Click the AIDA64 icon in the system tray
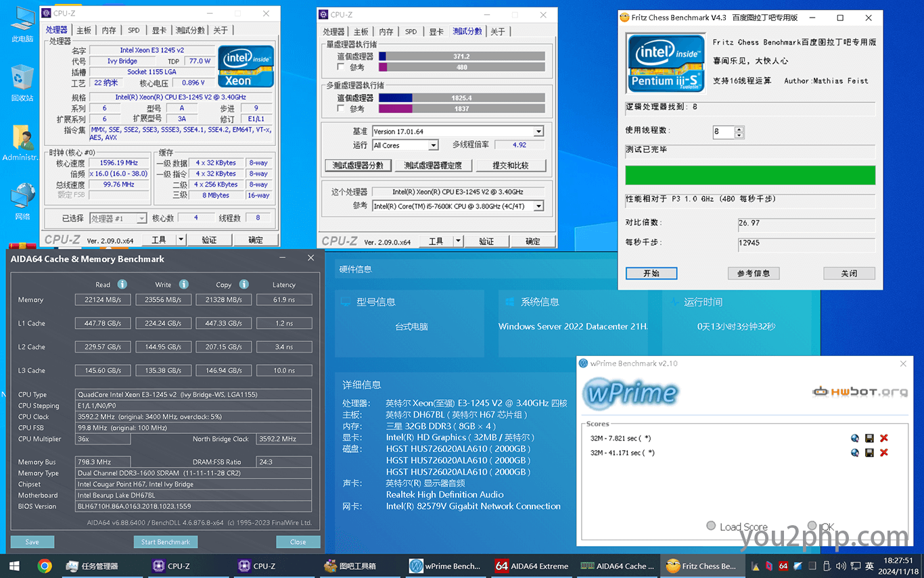924x578 pixels. click(x=783, y=566)
